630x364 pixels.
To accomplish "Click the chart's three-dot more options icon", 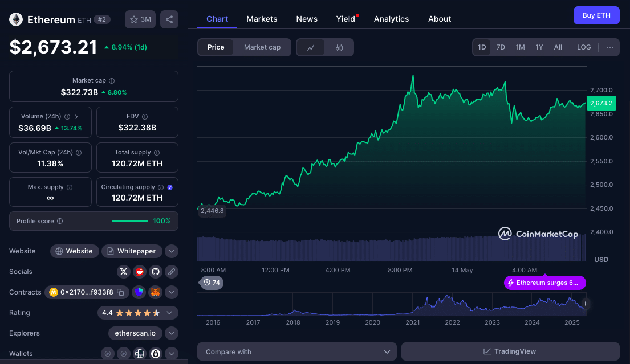I will tap(609, 47).
